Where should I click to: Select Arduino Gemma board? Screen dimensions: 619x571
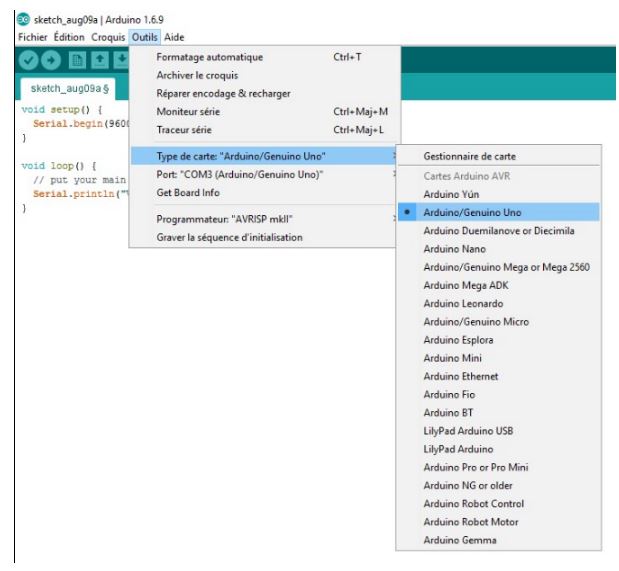(x=499, y=540)
